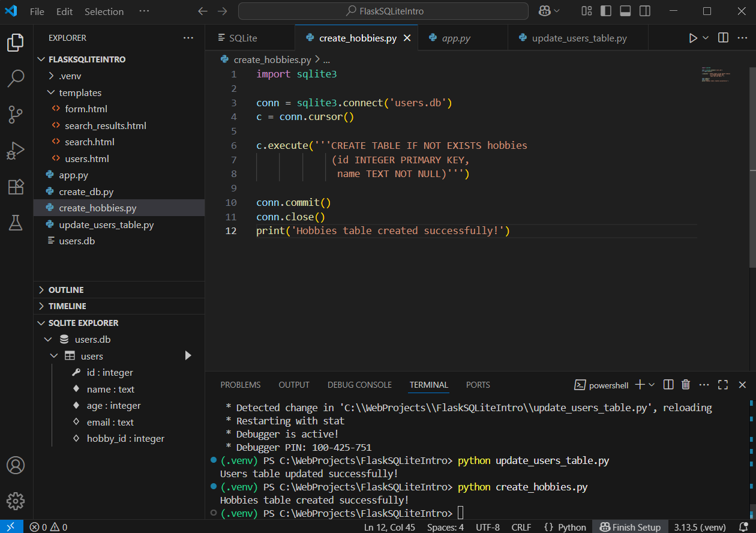
Task: Maximize the terminal panel size
Action: coord(723,385)
